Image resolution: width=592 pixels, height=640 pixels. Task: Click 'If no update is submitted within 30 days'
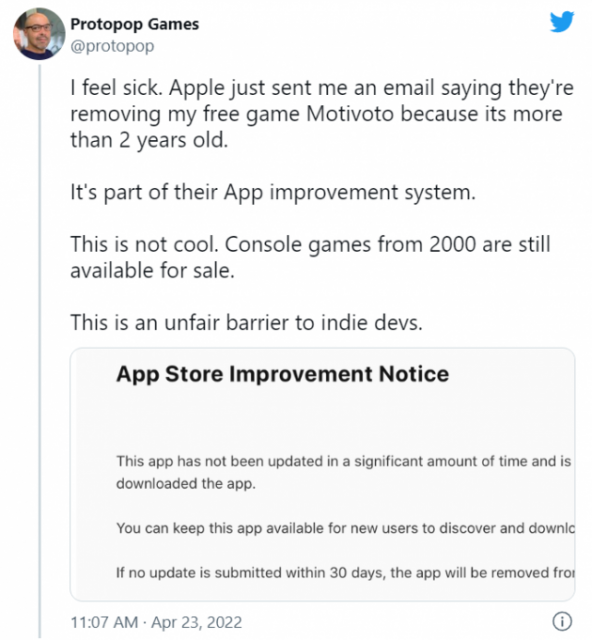(x=345, y=573)
